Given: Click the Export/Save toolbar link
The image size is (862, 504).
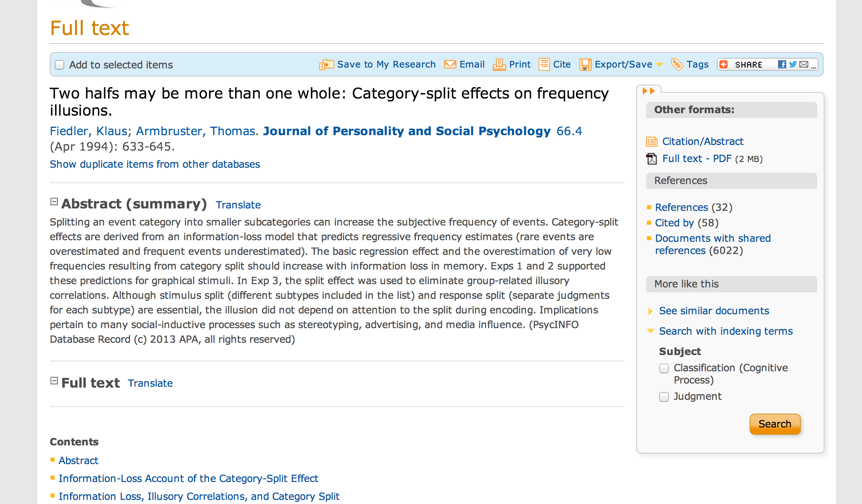Looking at the screenshot, I should click(623, 64).
